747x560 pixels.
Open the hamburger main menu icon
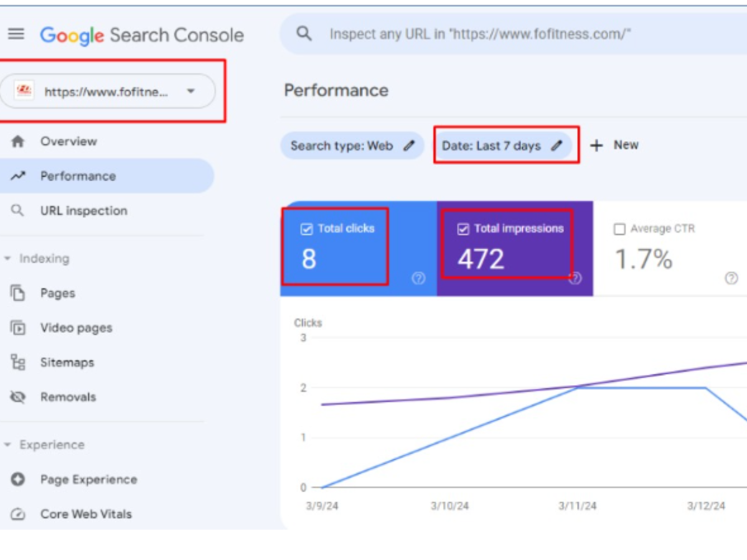point(16,34)
